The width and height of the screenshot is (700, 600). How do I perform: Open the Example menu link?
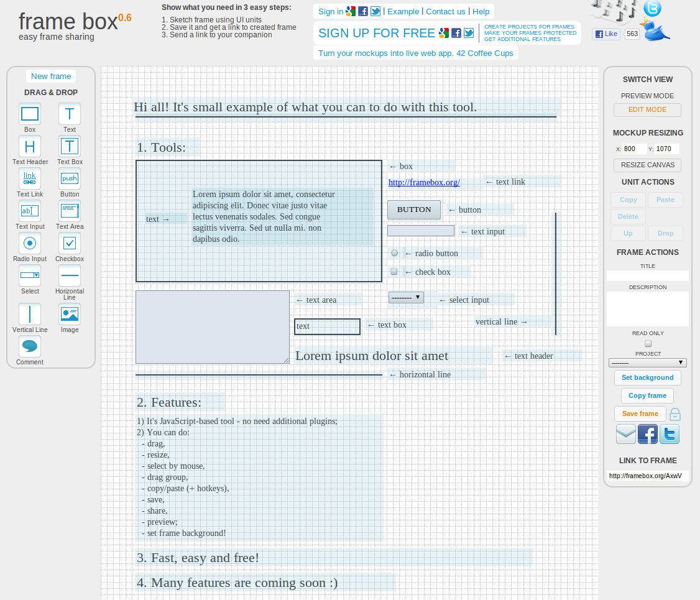(x=403, y=11)
